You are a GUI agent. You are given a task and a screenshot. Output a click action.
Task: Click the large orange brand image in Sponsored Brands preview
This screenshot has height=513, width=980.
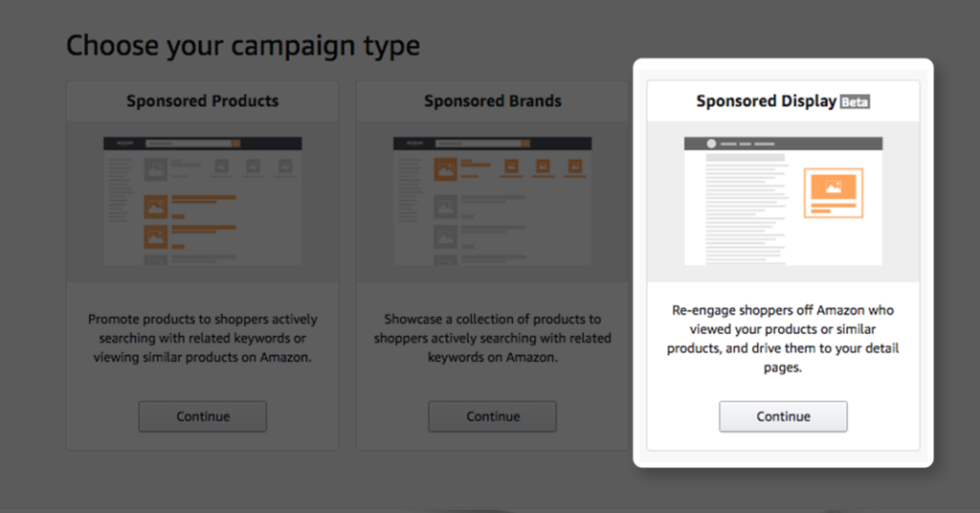pyautogui.click(x=446, y=170)
